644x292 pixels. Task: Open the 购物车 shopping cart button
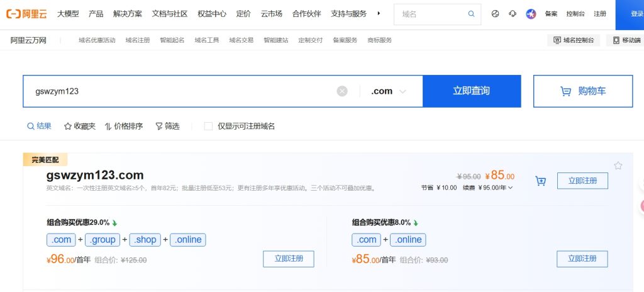point(582,91)
